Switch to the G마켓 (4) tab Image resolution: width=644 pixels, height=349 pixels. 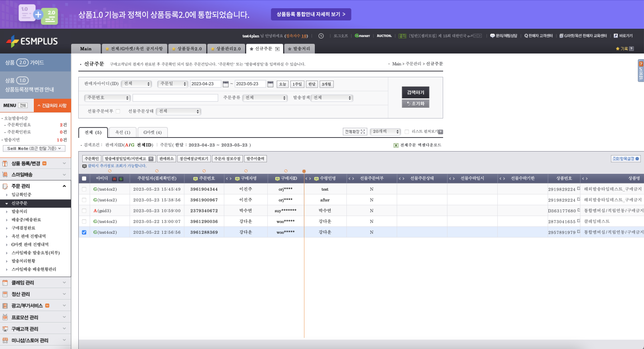152,132
